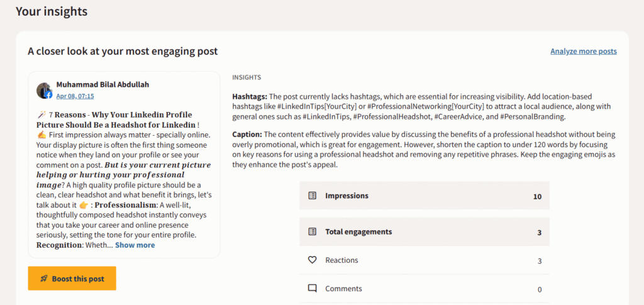Click the Facebook badge on the avatar
The width and height of the screenshot is (644, 305).
click(49, 95)
